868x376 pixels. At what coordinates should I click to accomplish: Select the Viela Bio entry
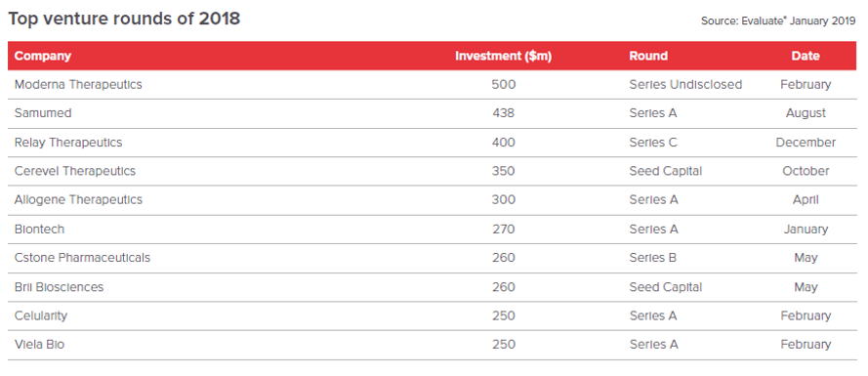pyautogui.click(x=39, y=345)
